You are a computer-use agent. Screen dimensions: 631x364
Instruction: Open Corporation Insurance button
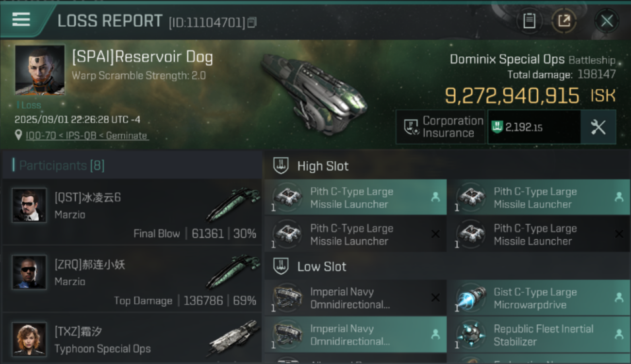[440, 127]
